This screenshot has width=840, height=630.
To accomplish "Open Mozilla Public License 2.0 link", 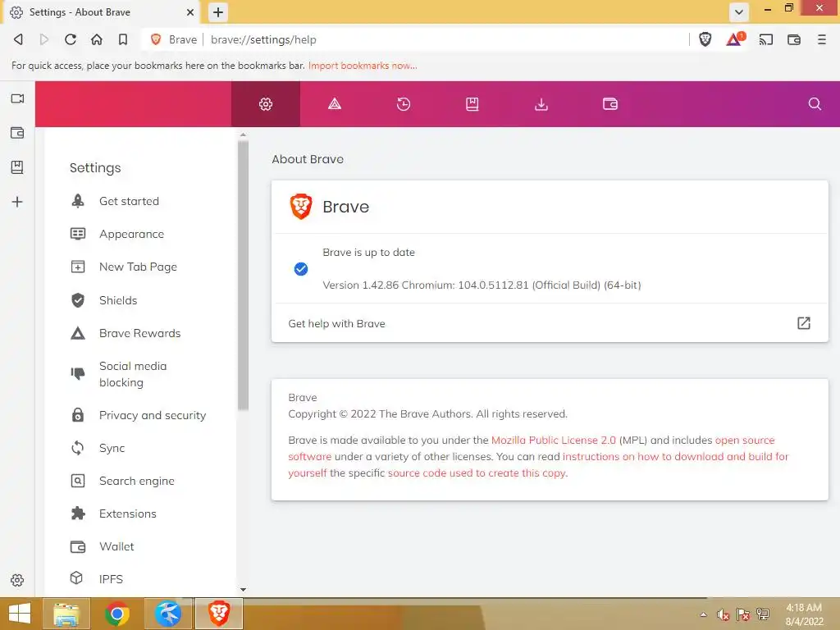I will click(554, 440).
